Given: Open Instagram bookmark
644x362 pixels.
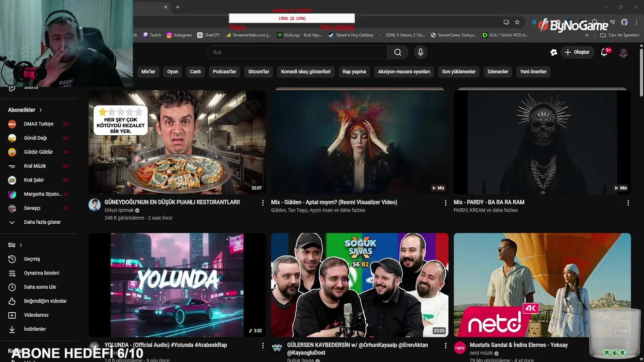Looking at the screenshot, I should click(179, 35).
